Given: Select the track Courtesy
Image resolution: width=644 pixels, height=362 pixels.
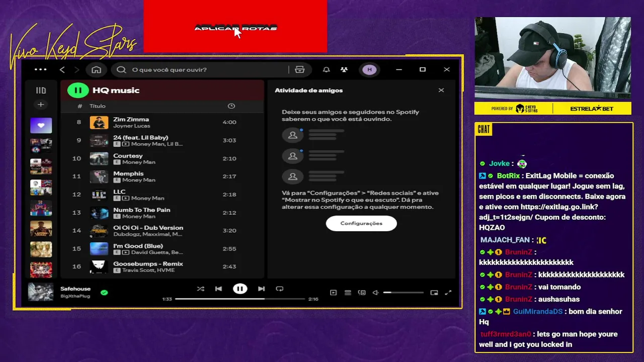Looking at the screenshot, I should pos(162,158).
